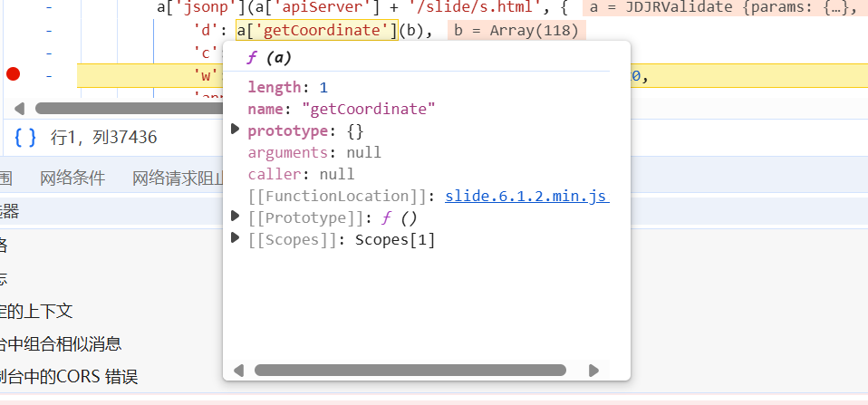Click left arrow of code editor scrollbar
The image size is (868, 405).
pos(19,110)
